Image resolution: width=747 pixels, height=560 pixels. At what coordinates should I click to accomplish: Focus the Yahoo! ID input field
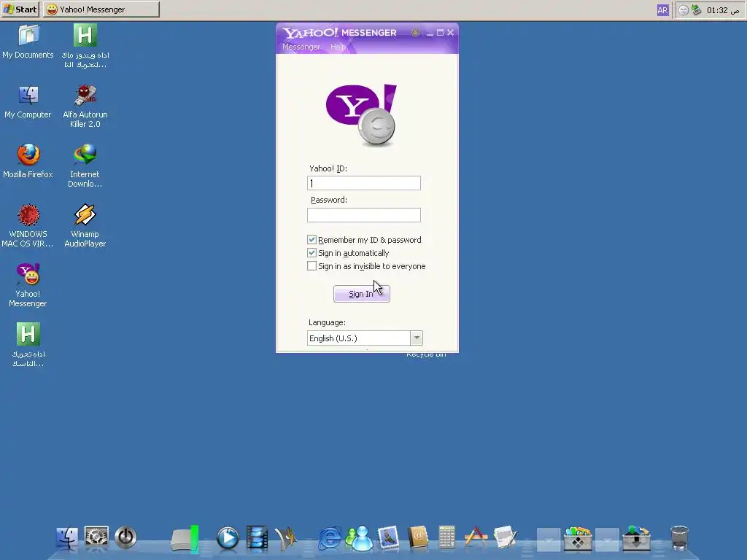[364, 183]
